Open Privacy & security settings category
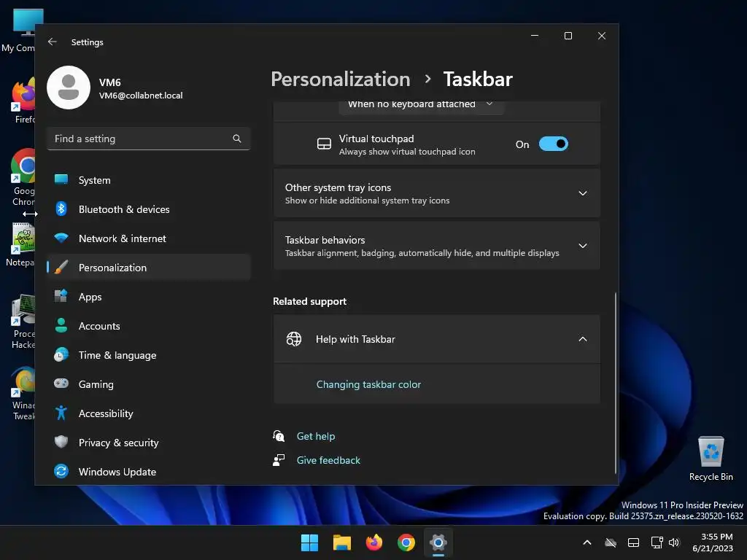 [x=149, y=443]
